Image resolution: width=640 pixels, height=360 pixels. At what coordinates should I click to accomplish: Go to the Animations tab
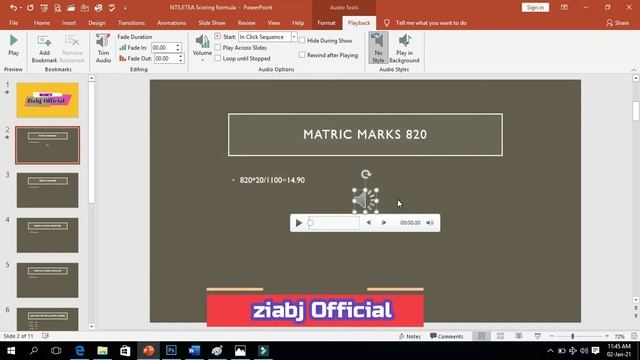click(x=171, y=23)
